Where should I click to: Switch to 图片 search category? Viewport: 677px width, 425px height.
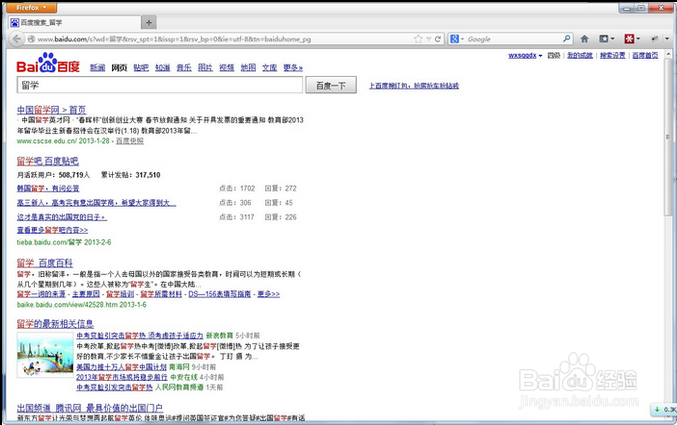[x=205, y=67]
